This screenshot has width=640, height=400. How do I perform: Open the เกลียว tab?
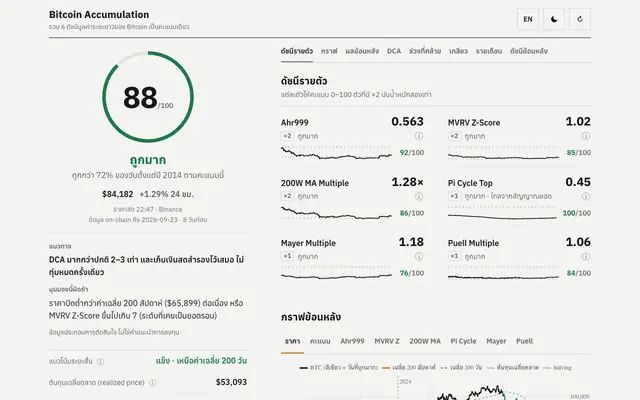(458, 51)
